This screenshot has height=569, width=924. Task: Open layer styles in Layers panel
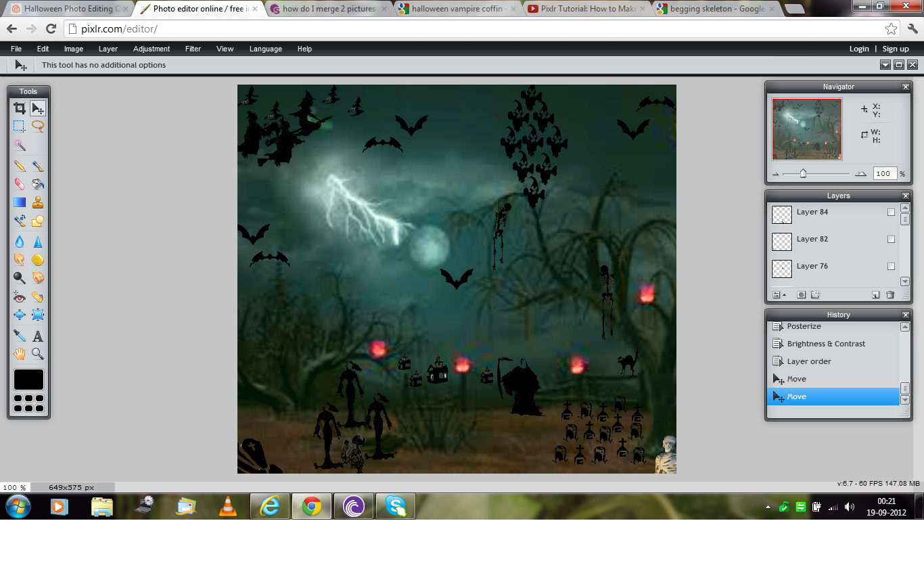815,294
